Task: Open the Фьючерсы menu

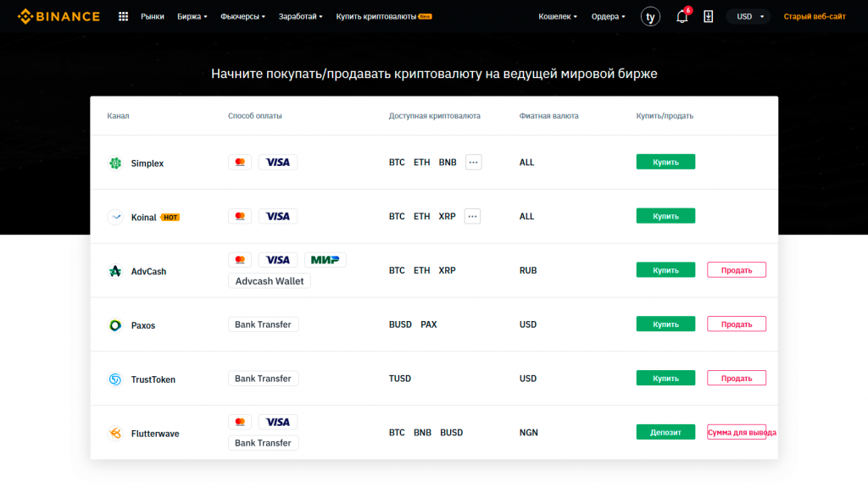Action: click(242, 16)
